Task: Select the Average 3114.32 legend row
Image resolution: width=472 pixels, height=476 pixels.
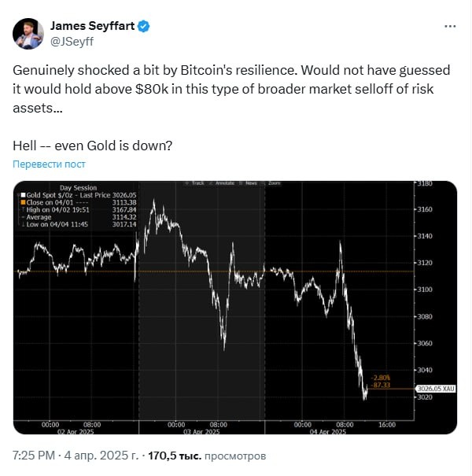Action: click(x=79, y=217)
